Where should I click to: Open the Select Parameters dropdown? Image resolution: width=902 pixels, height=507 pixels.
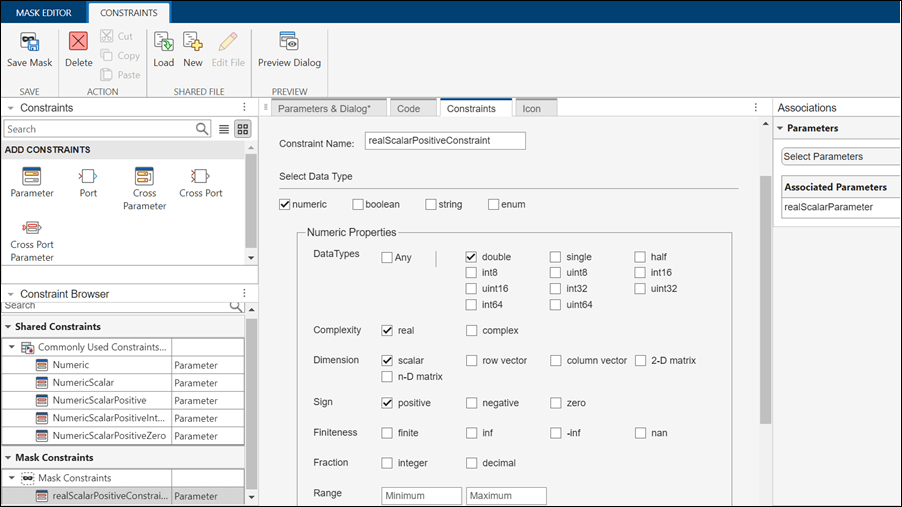(x=840, y=157)
